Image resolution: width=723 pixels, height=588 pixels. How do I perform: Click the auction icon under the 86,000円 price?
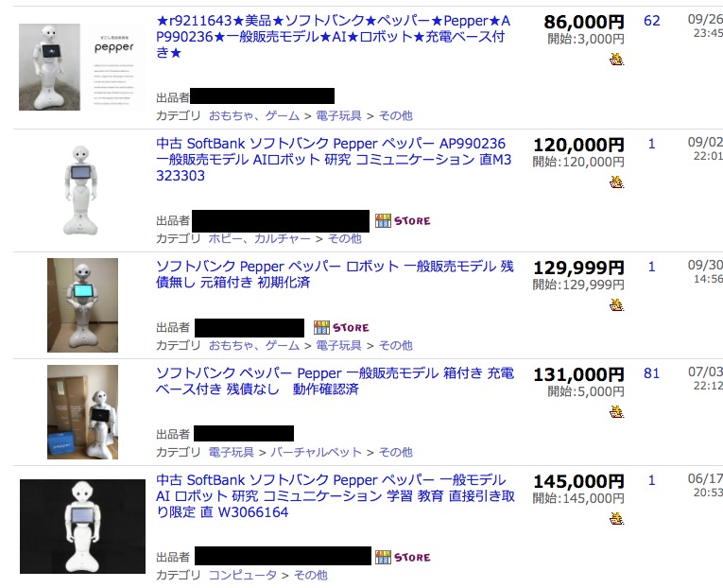(616, 59)
